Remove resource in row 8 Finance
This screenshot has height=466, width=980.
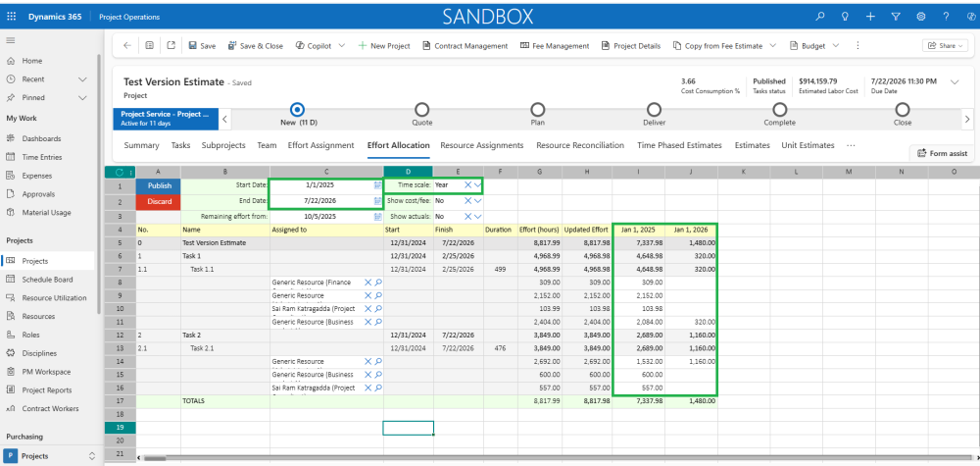click(x=368, y=283)
